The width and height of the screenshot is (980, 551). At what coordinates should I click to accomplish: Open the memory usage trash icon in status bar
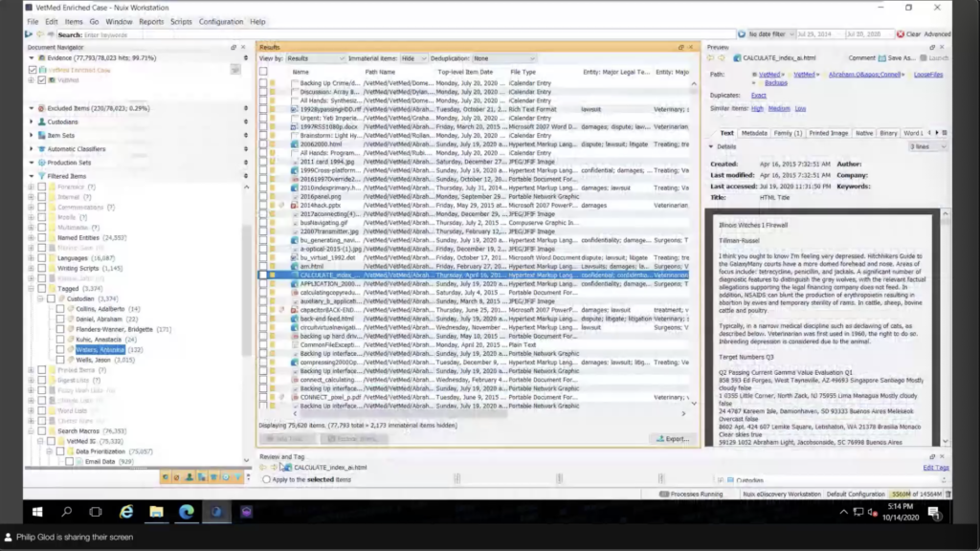coord(948,495)
